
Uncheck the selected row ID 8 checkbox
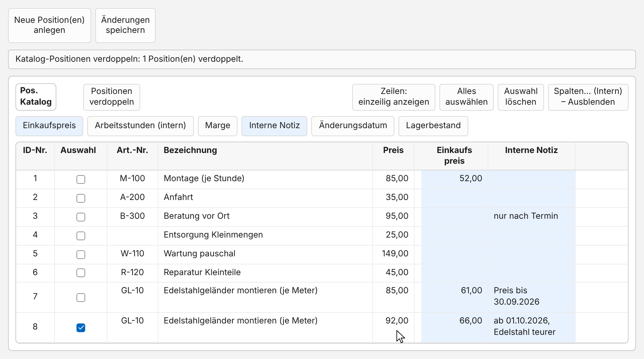point(81,328)
